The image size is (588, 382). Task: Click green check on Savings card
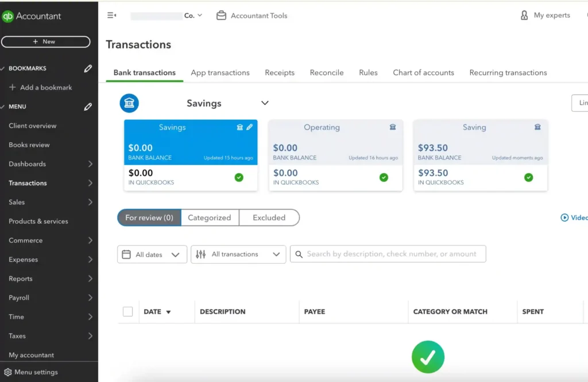click(x=239, y=177)
